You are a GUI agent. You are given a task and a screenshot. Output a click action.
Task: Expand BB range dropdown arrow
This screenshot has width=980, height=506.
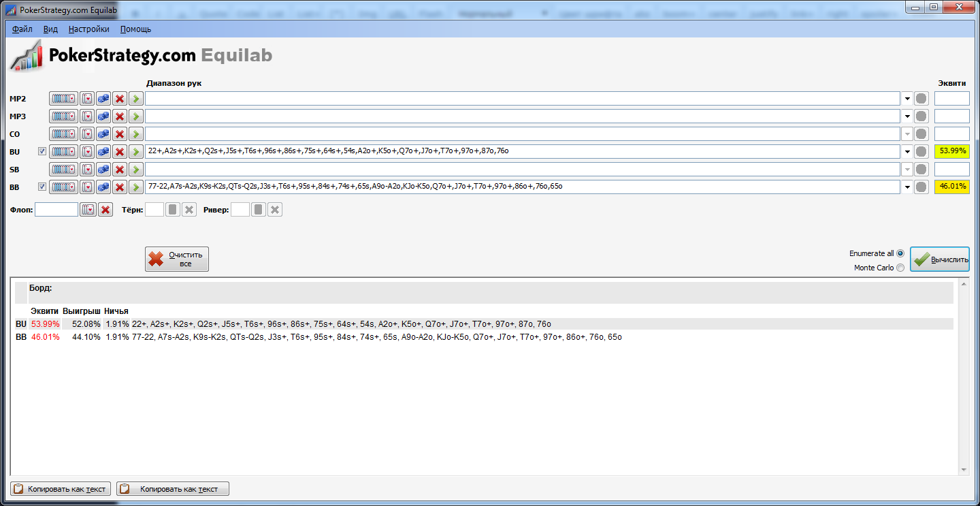(906, 187)
